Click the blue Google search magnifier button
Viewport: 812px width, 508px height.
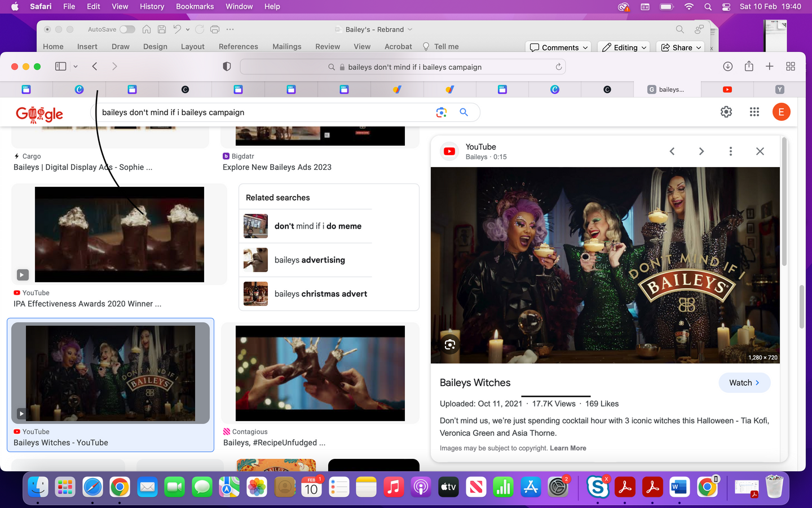464,112
